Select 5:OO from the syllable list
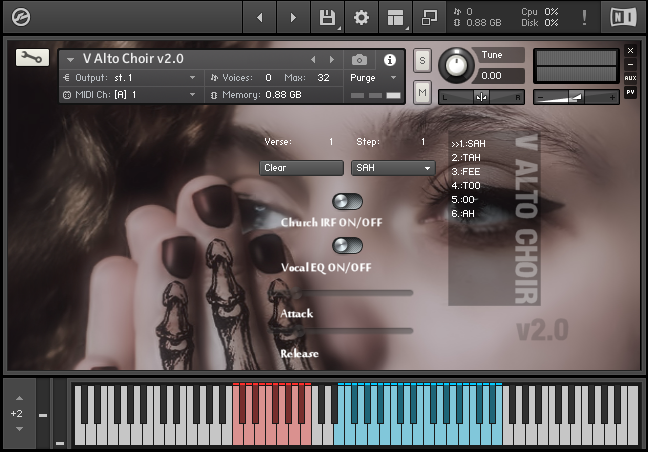 tap(464, 199)
